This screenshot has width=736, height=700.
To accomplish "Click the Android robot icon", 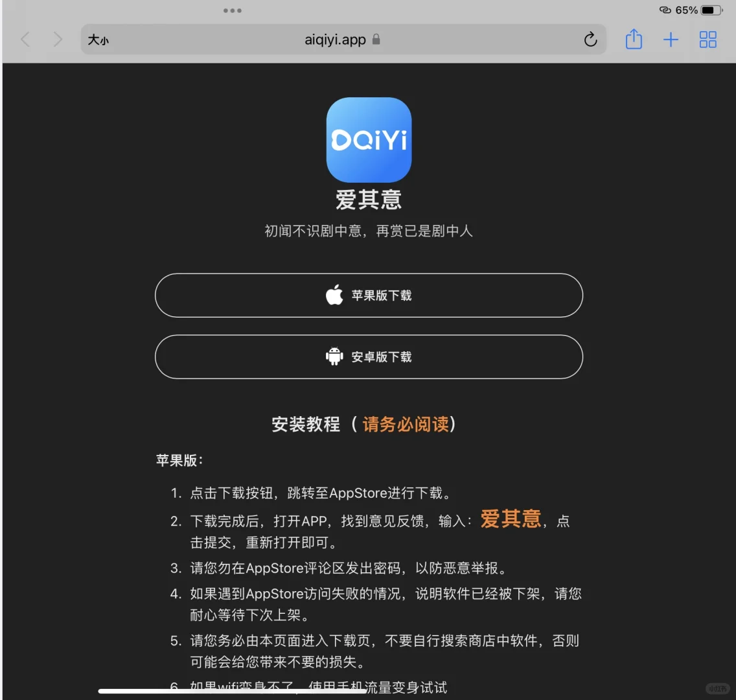I will click(x=334, y=356).
